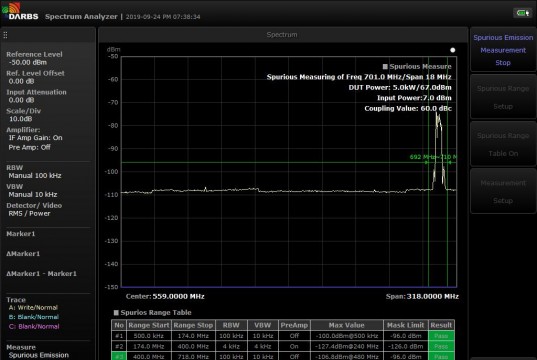This screenshot has width=537, height=360.
Task: Click the PreAmp column header
Action: coord(294,325)
